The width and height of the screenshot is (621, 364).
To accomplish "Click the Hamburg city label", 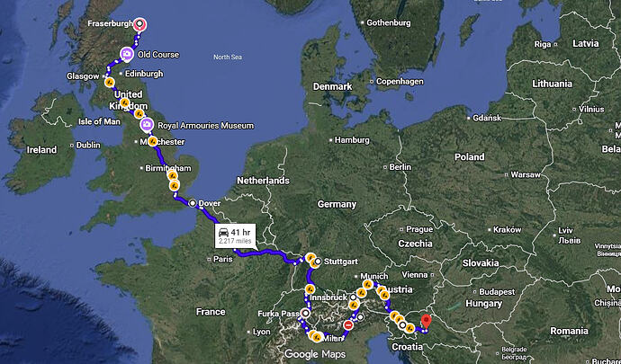I will coord(352,140).
